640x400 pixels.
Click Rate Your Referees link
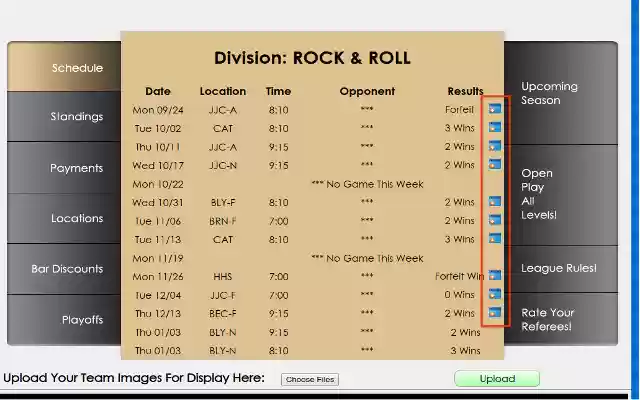click(x=547, y=319)
